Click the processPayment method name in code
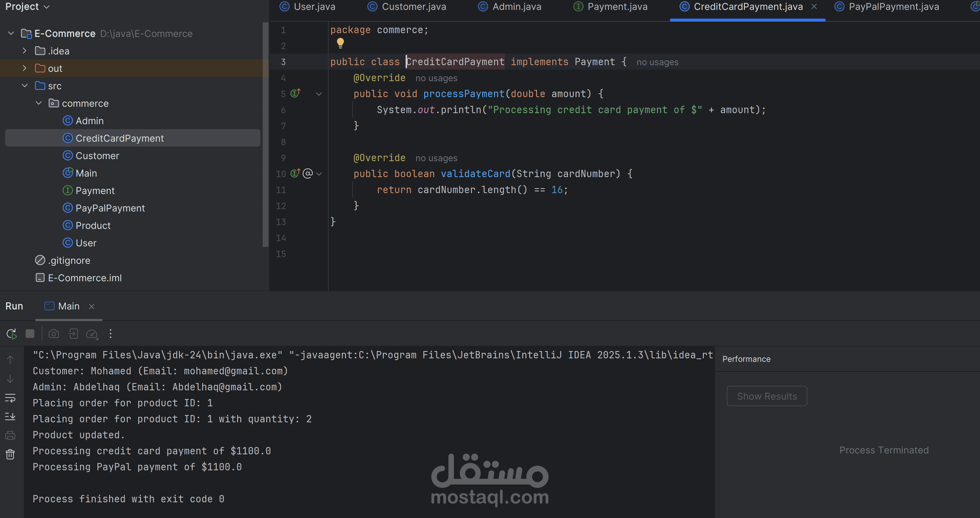Viewport: 980px width, 518px height. tap(464, 94)
